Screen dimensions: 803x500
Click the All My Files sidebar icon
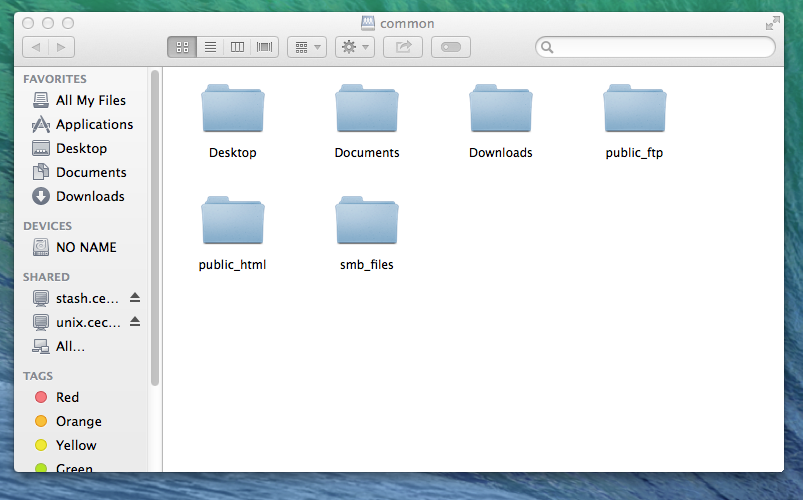point(41,100)
